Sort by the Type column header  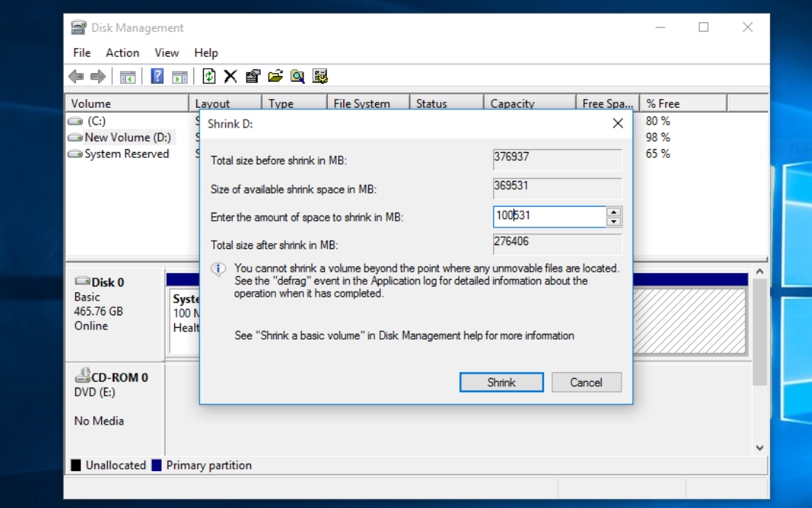(x=295, y=103)
